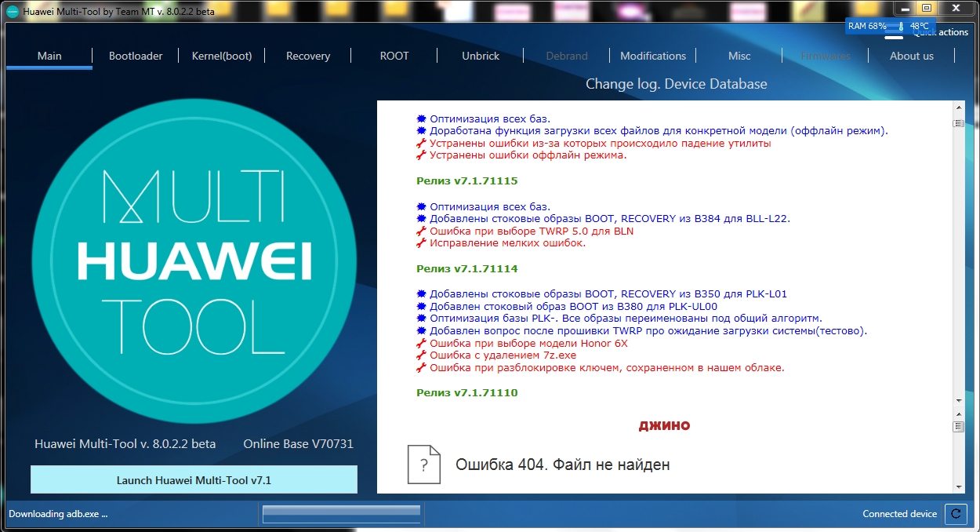Click the 404 pane scrollbar up arrow

click(958, 414)
